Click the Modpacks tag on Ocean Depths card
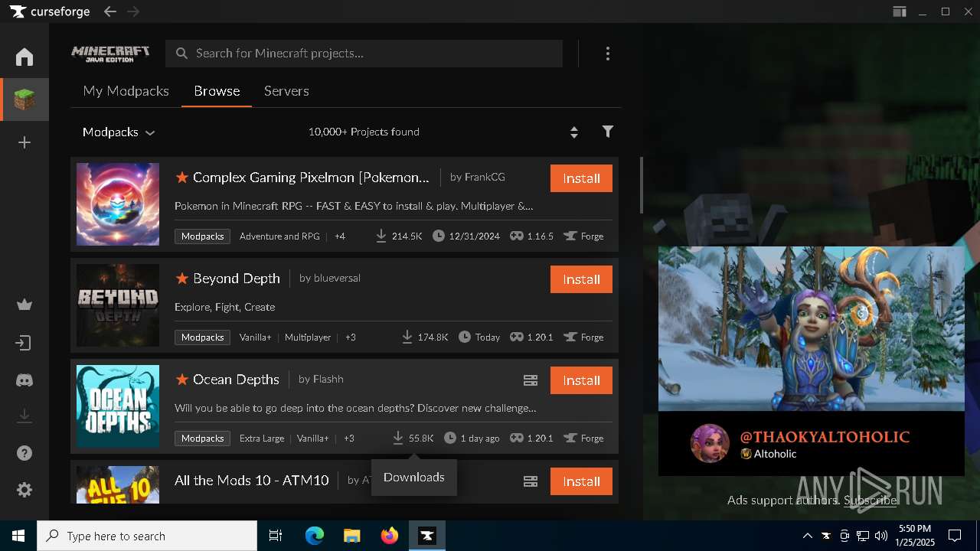This screenshot has height=551, width=980. click(202, 439)
